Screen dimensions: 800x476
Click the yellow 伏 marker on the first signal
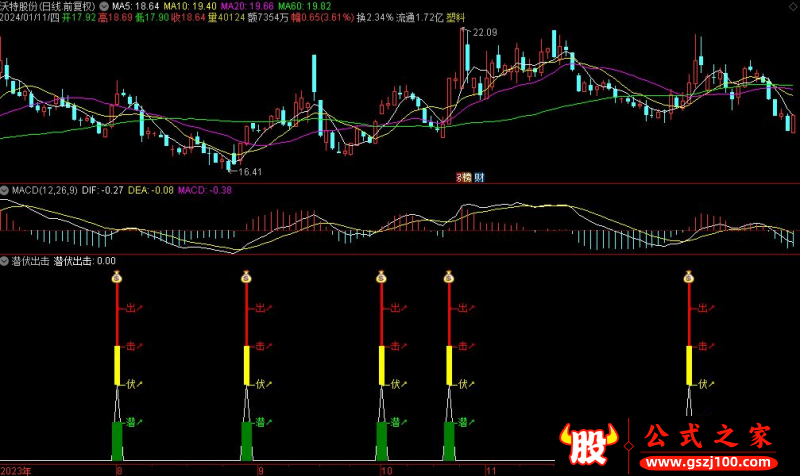(x=131, y=384)
